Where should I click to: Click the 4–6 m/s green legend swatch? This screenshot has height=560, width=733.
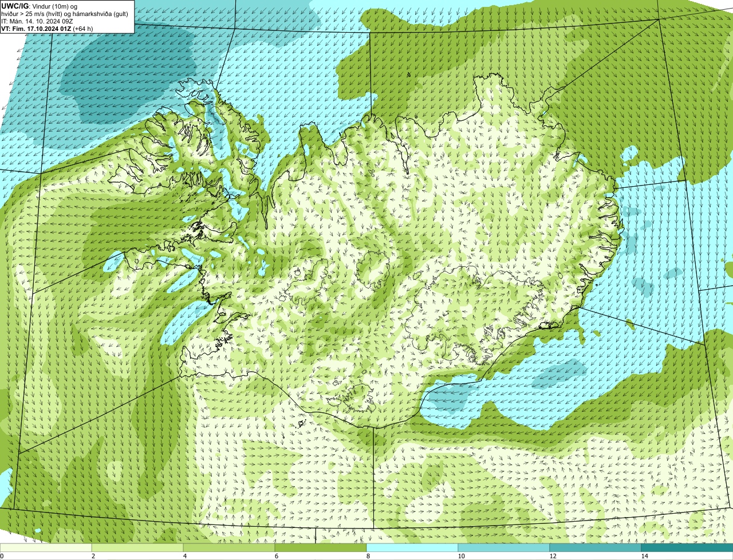pyautogui.click(x=229, y=548)
